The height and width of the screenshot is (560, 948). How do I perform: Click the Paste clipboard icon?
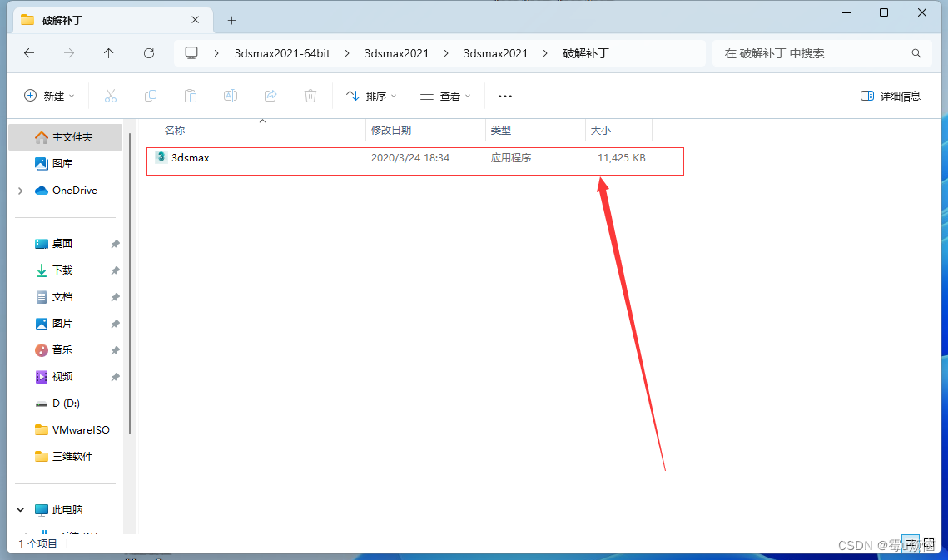click(191, 96)
